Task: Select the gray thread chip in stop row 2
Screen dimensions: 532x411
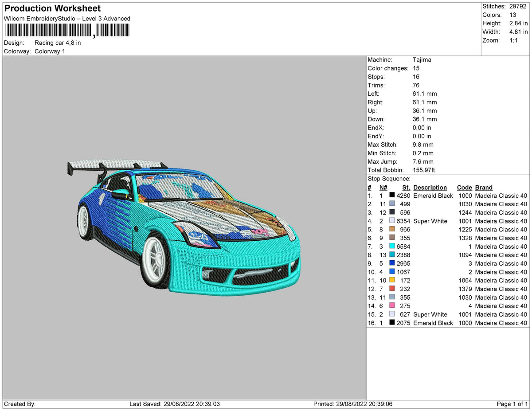Action: tap(392, 204)
